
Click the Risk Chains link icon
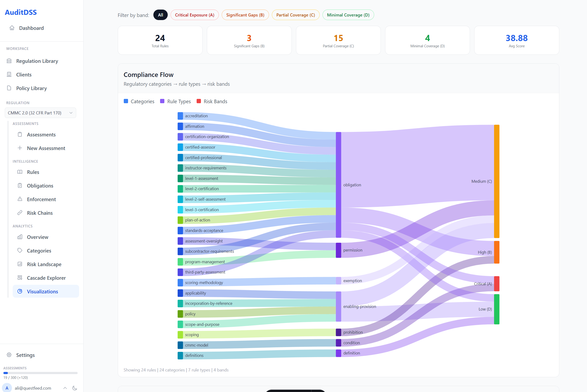point(20,213)
